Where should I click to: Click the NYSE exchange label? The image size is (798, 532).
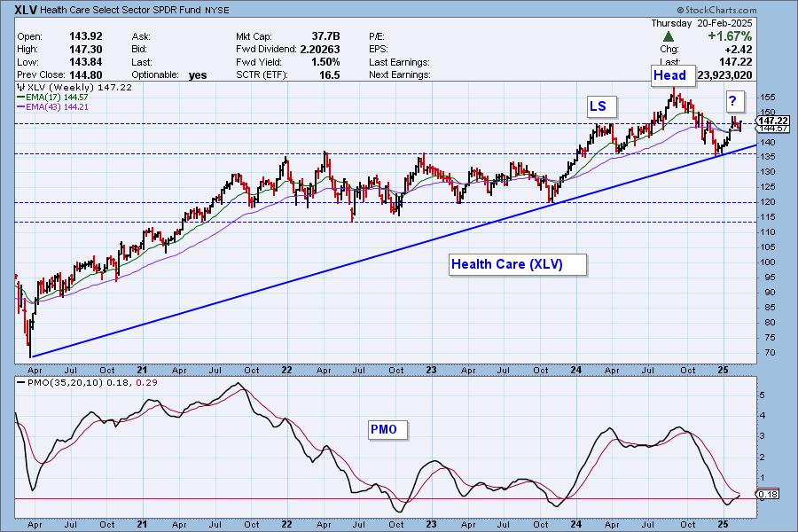tap(217, 10)
